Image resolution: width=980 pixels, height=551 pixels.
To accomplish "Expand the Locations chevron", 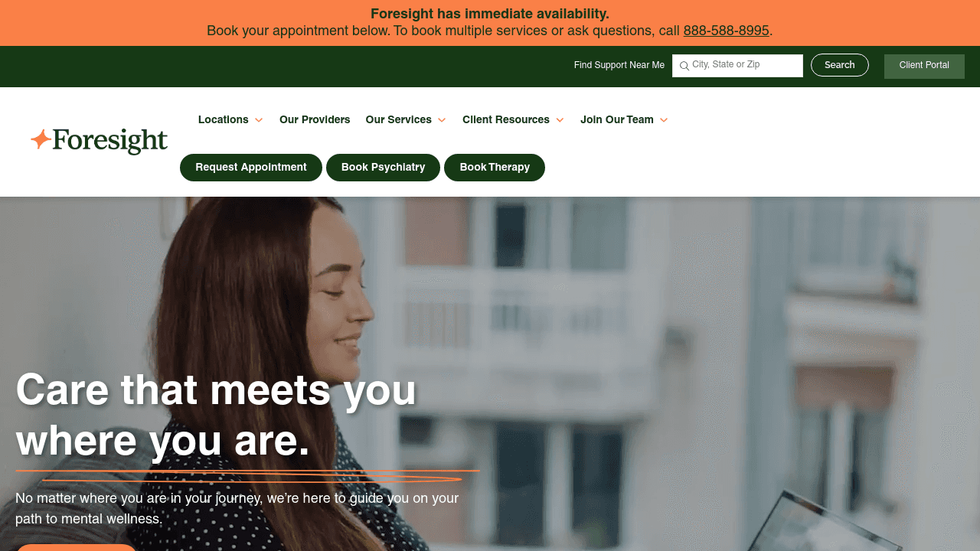I will coord(259,120).
